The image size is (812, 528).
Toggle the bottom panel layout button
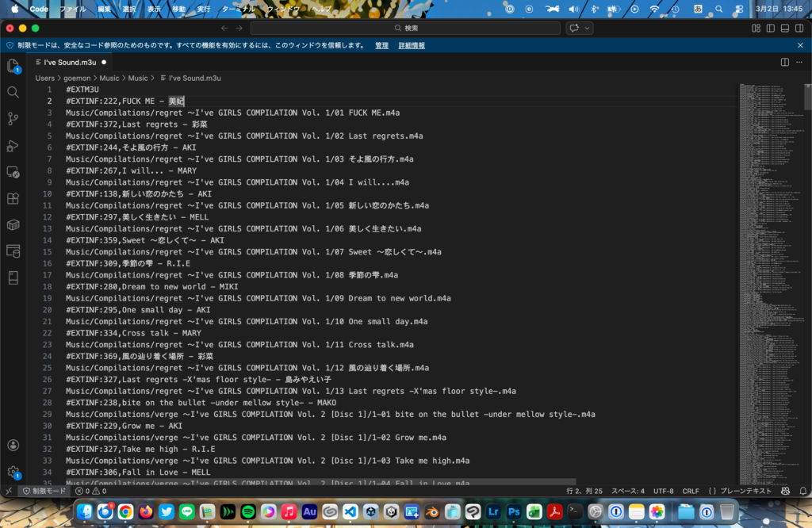pos(784,29)
